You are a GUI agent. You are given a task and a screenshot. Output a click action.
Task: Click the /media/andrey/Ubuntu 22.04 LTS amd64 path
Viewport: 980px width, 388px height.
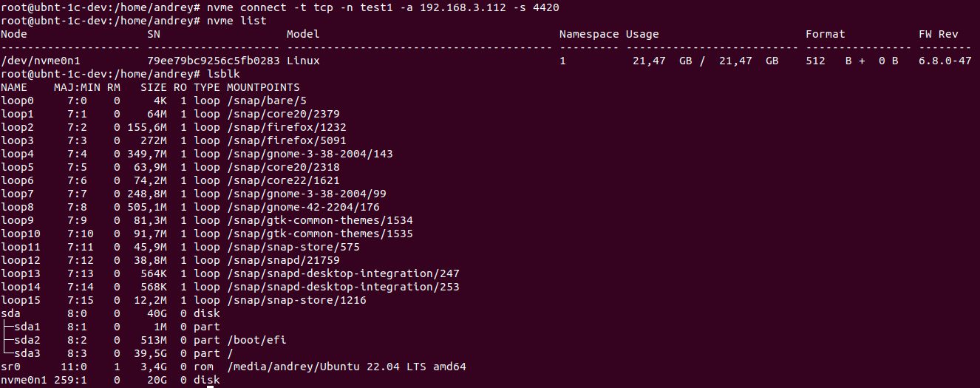tap(346, 367)
